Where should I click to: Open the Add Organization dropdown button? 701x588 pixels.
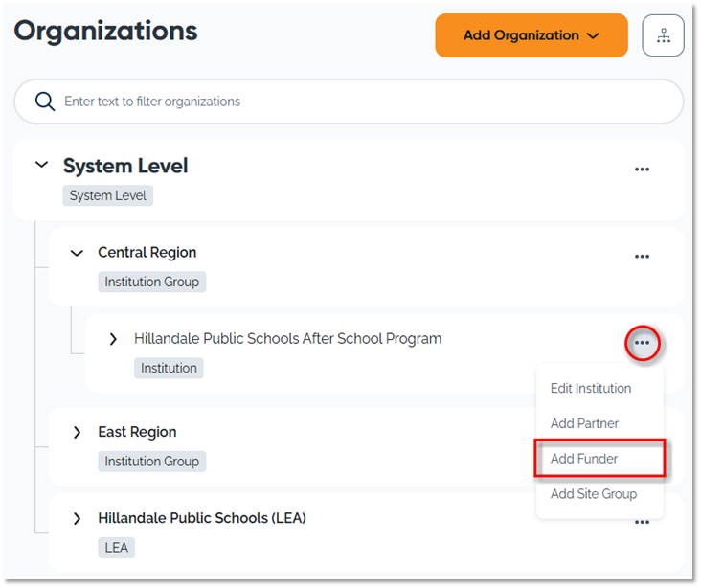531,35
